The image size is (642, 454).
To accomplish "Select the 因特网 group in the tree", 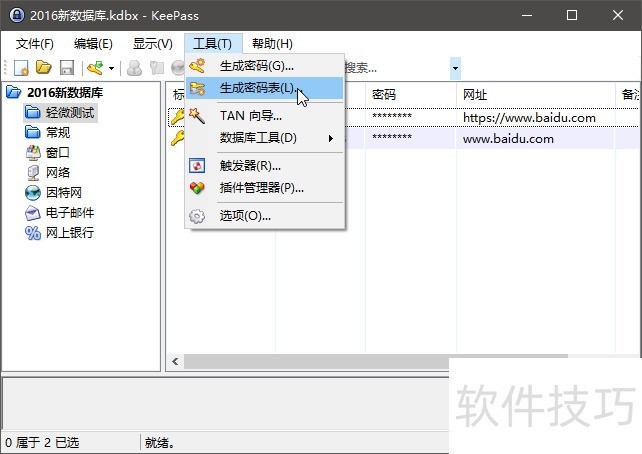I will point(63,192).
